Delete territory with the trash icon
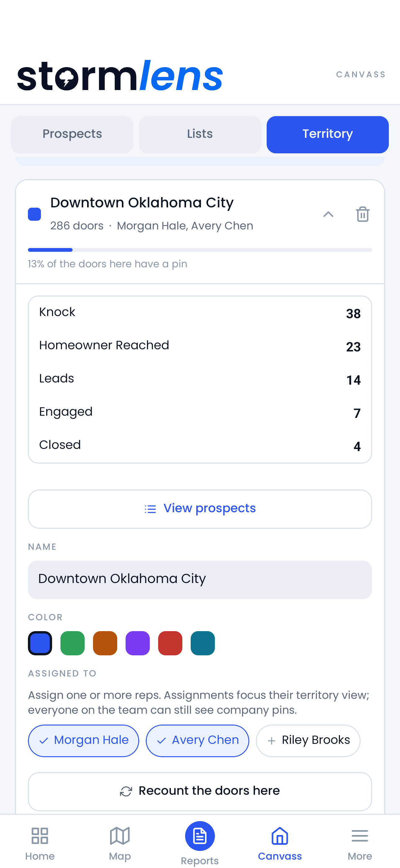This screenshot has height=868, width=400. coord(362,214)
